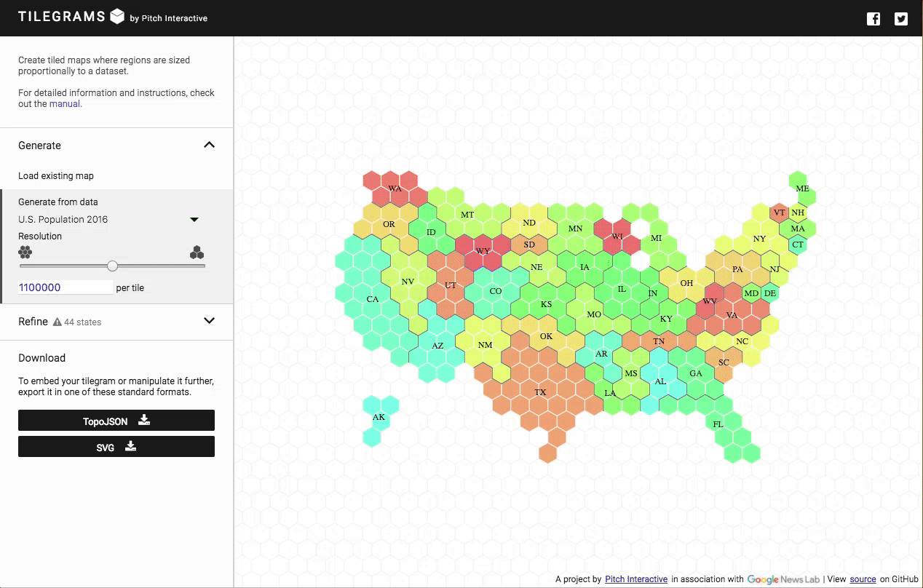
Task: Select the Generate from data option
Action: pyautogui.click(x=58, y=202)
